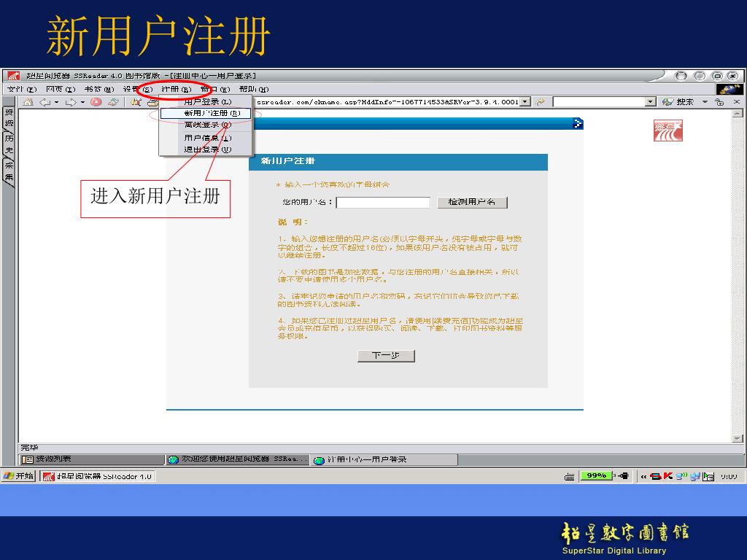Expand hidden tray icons with « arrow
Screen dimensions: 747x560
tap(643, 476)
